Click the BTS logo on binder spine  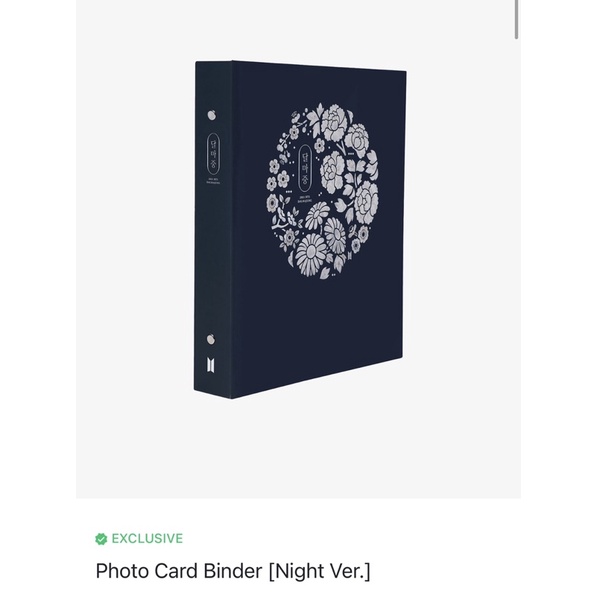(211, 365)
